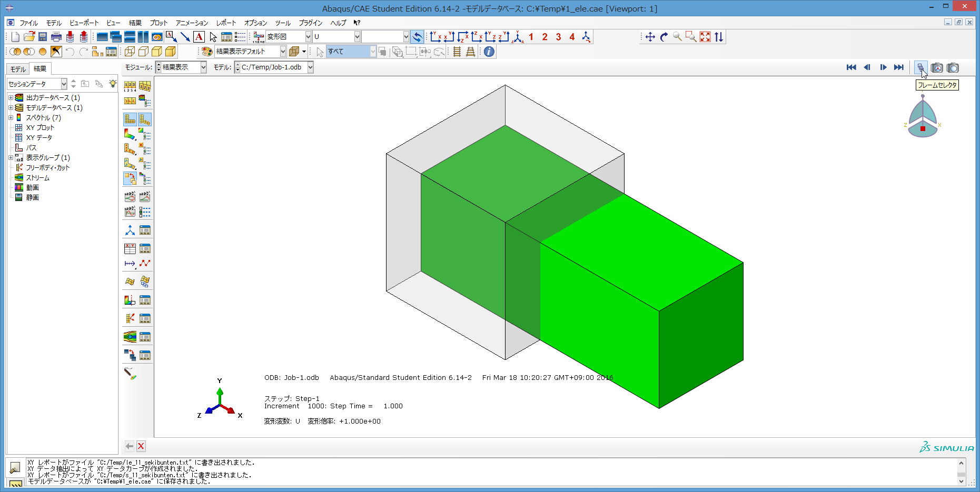
Task: Select the rotate view tool
Action: 664,37
